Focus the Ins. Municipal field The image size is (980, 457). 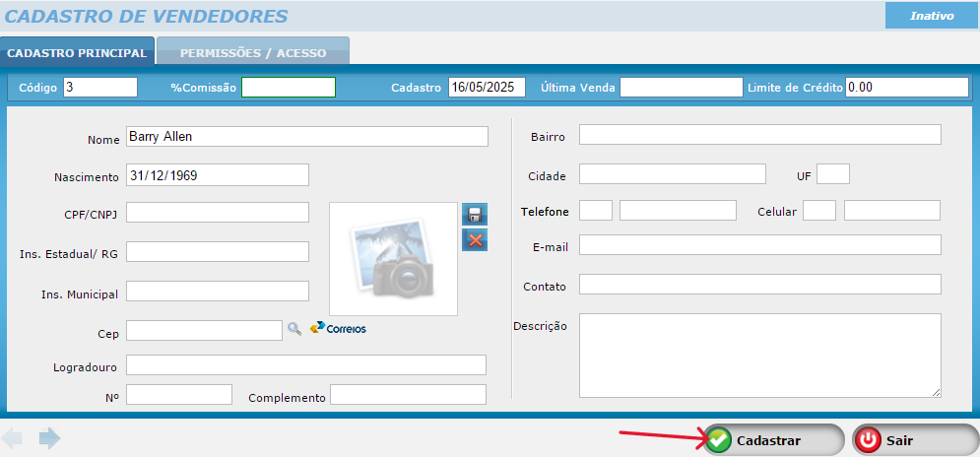coord(218,292)
